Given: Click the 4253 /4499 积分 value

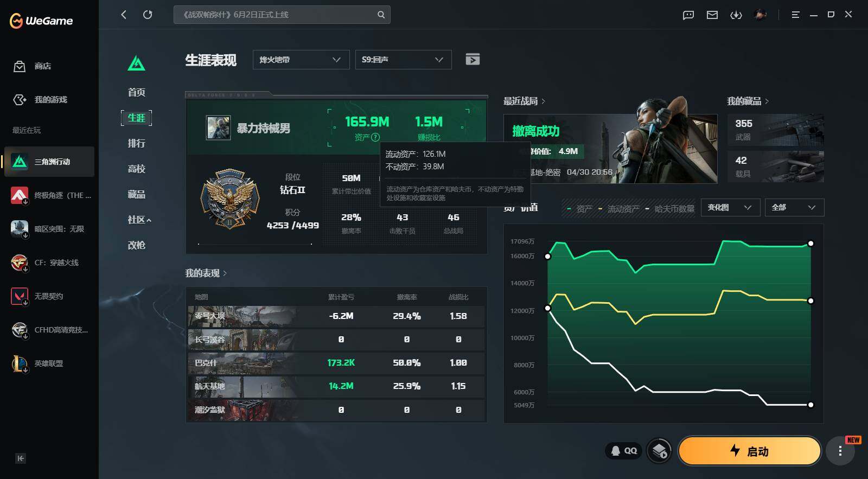Looking at the screenshot, I should tap(293, 226).
